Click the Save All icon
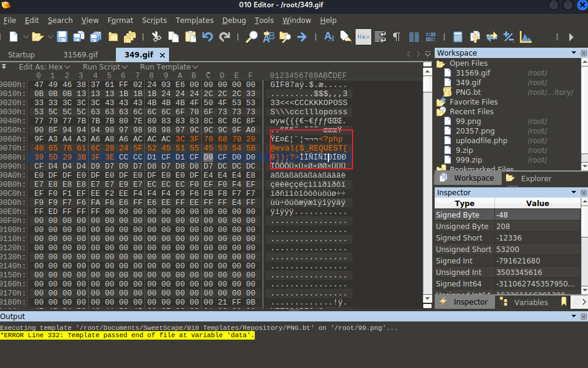Viewport: 588px width, 368px height. [x=96, y=37]
